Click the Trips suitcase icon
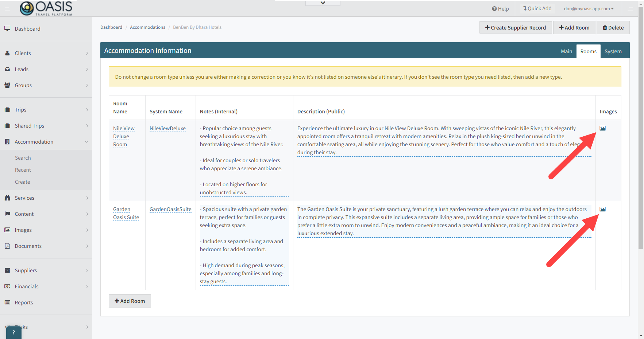This screenshot has height=339, width=644. (x=7, y=109)
